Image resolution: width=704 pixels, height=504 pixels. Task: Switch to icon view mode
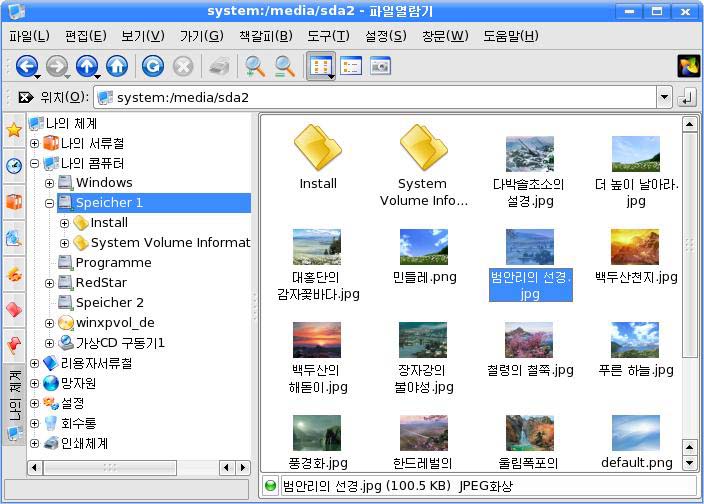(x=321, y=66)
